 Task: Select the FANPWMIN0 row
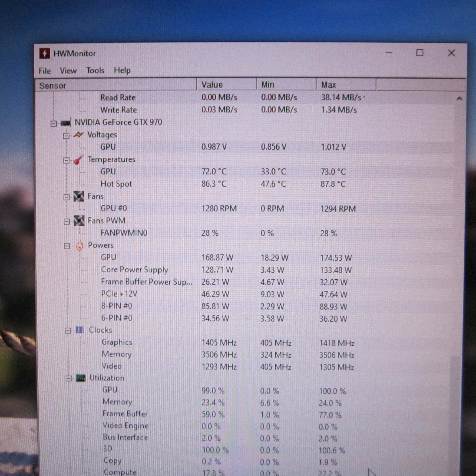click(x=245, y=233)
